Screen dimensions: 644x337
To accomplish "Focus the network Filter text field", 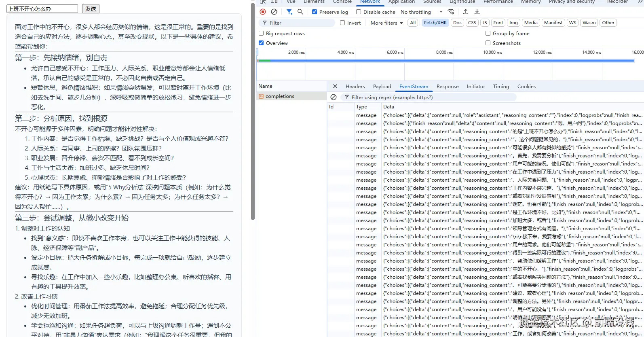I will point(297,23).
